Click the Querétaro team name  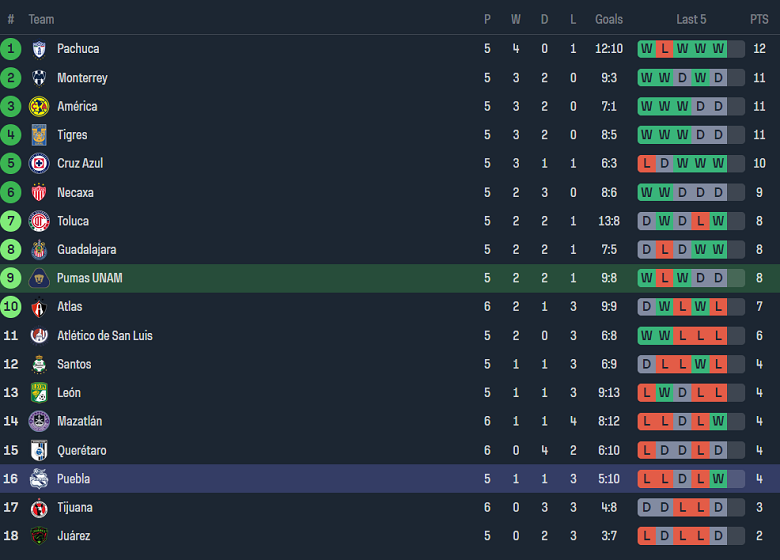click(x=82, y=451)
